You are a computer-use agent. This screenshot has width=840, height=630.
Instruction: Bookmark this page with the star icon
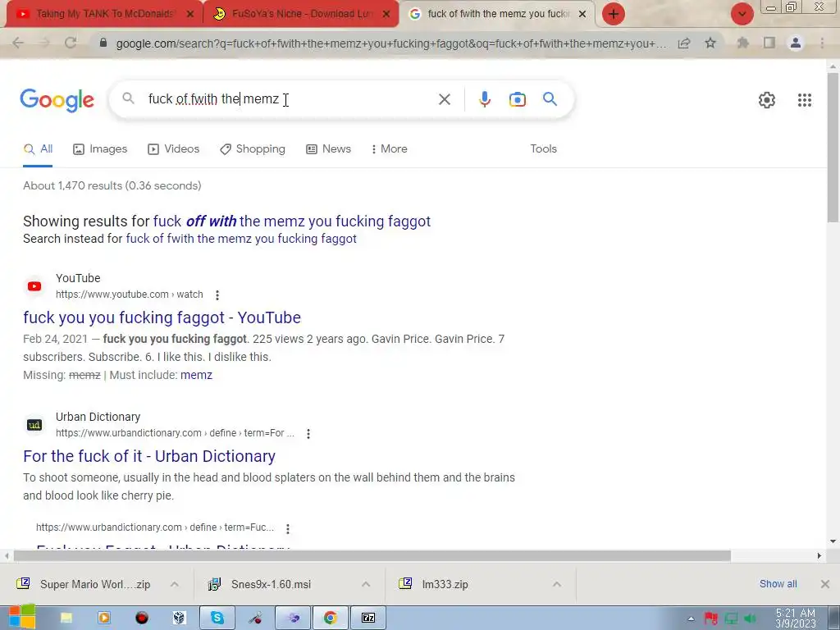(x=710, y=43)
